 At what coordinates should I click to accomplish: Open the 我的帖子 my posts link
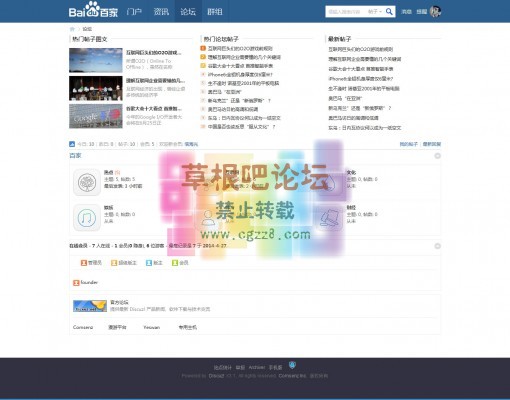coord(409,144)
